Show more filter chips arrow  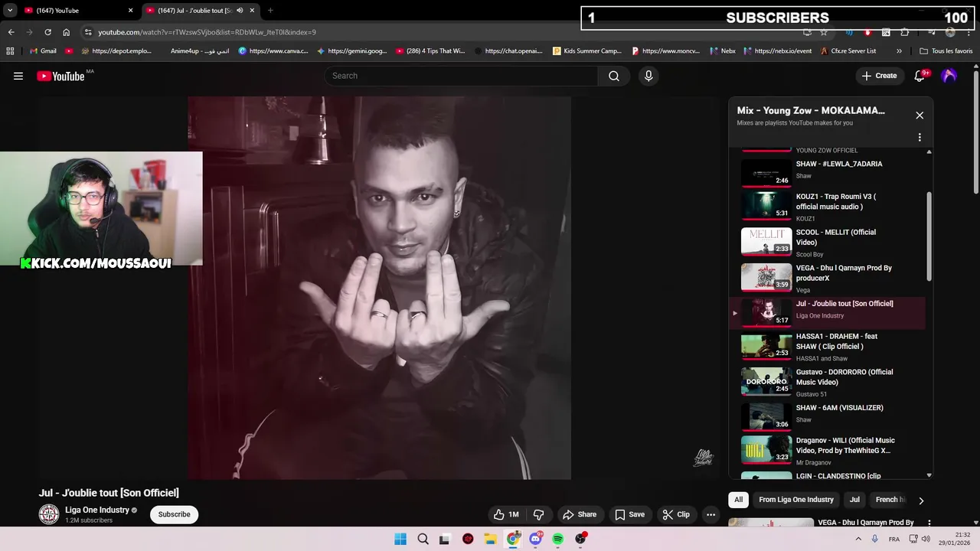click(x=921, y=500)
